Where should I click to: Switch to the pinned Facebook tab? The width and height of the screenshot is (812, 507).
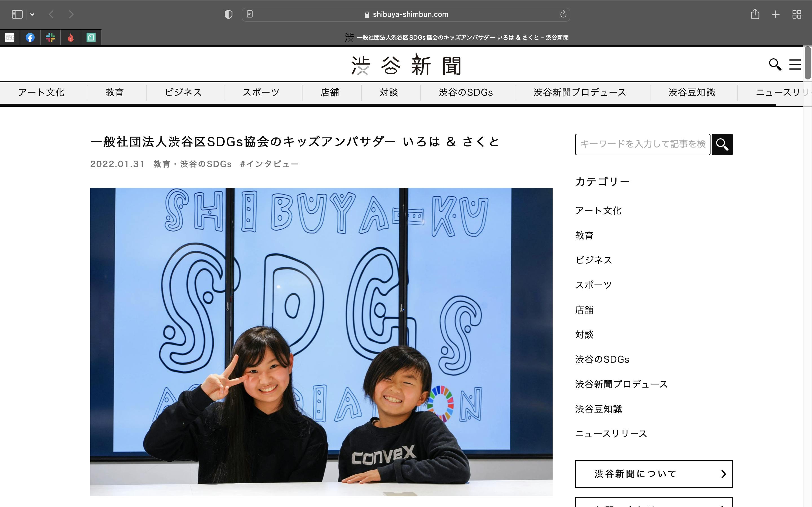pos(30,37)
